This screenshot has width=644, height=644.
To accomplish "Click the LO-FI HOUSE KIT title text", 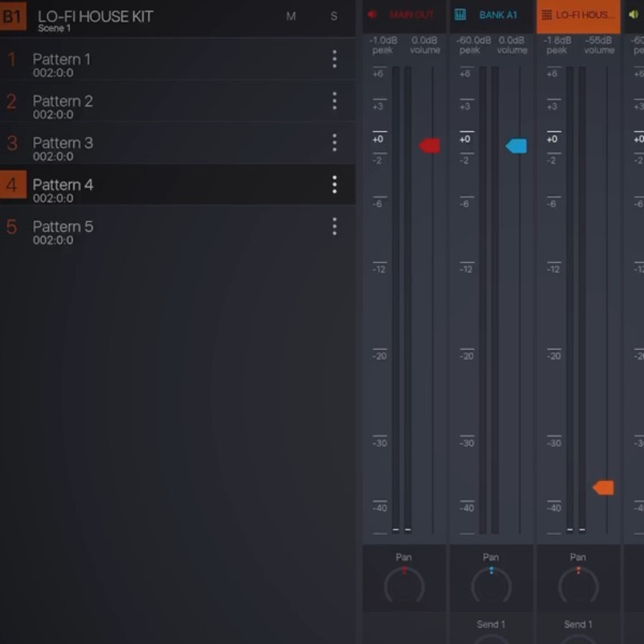I will (95, 16).
